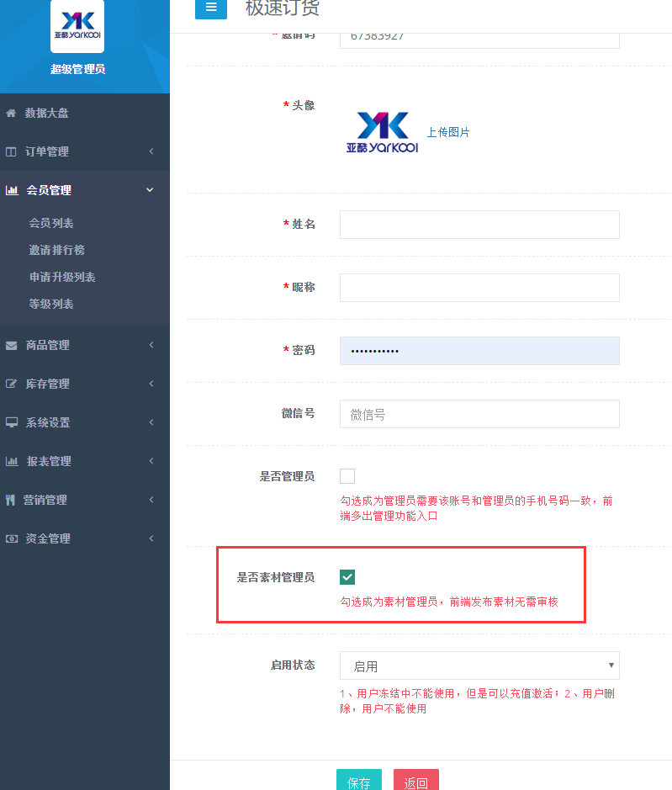Expand 资金管理 with its chevron
Viewport: 672px width, 790px height.
151,538
